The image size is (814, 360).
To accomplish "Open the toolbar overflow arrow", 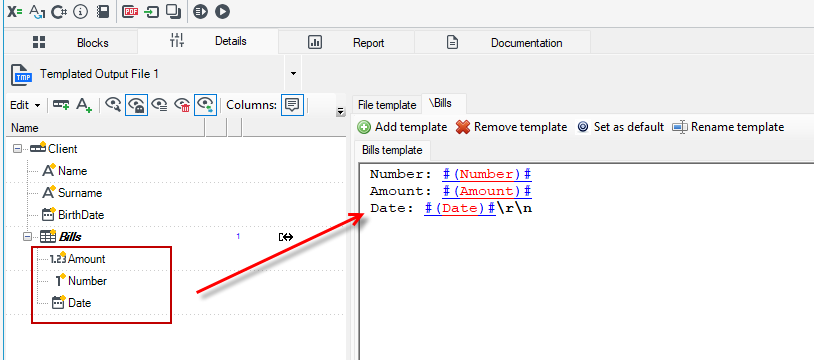I will click(341, 111).
